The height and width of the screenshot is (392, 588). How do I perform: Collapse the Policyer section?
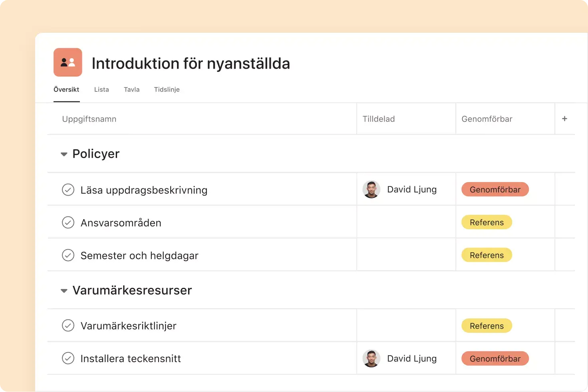coord(64,154)
